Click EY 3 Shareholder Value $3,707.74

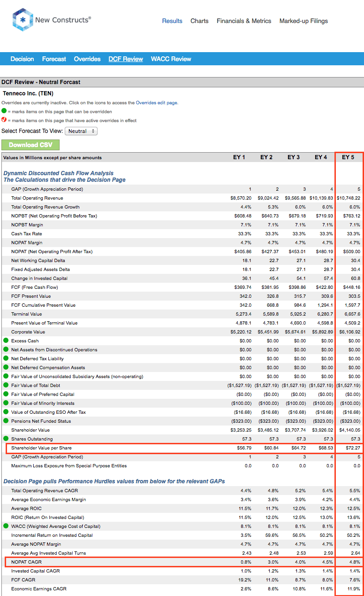pos(295,430)
